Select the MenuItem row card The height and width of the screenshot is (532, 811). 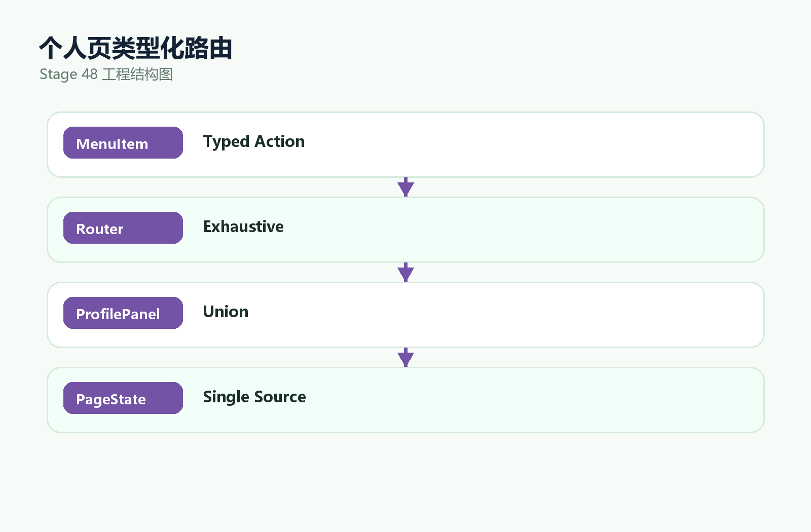pos(405,144)
